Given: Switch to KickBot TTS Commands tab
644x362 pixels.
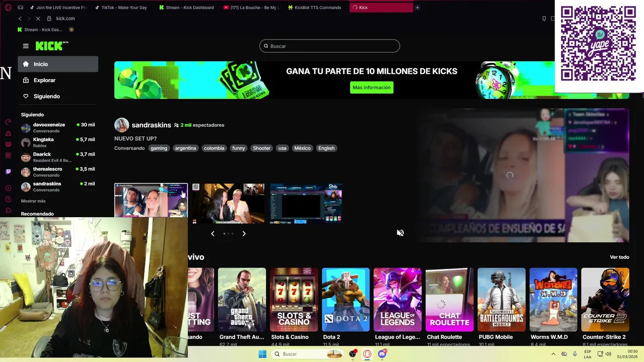Looking at the screenshot, I should 314,8.
